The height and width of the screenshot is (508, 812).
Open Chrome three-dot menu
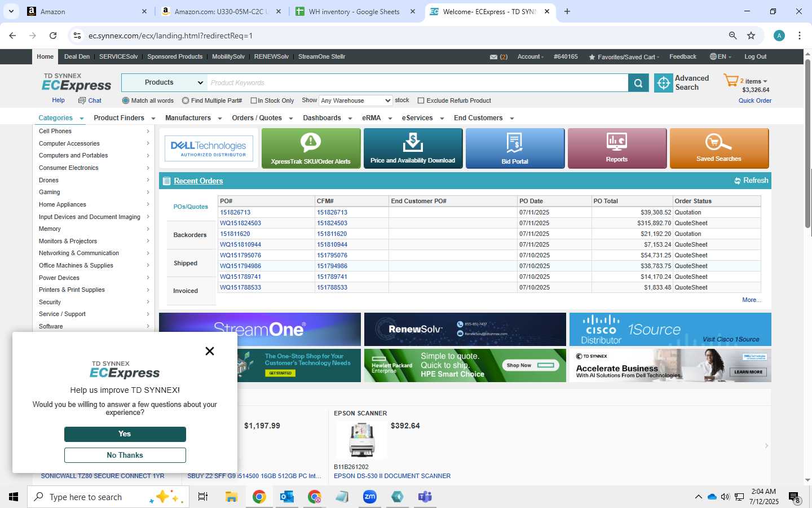pyautogui.click(x=800, y=36)
